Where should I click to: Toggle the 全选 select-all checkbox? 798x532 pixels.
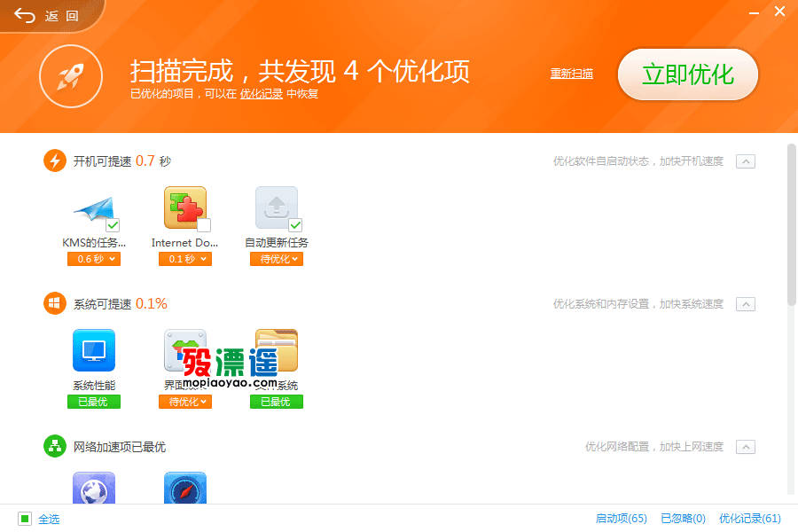point(25,519)
